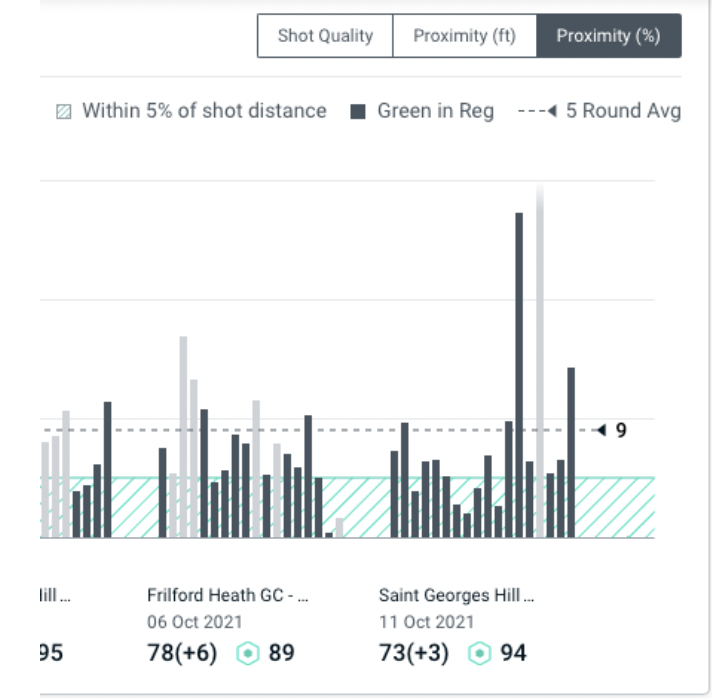
Task: Toggle the 'Green in Reg' legend label
Action: [x=435, y=111]
